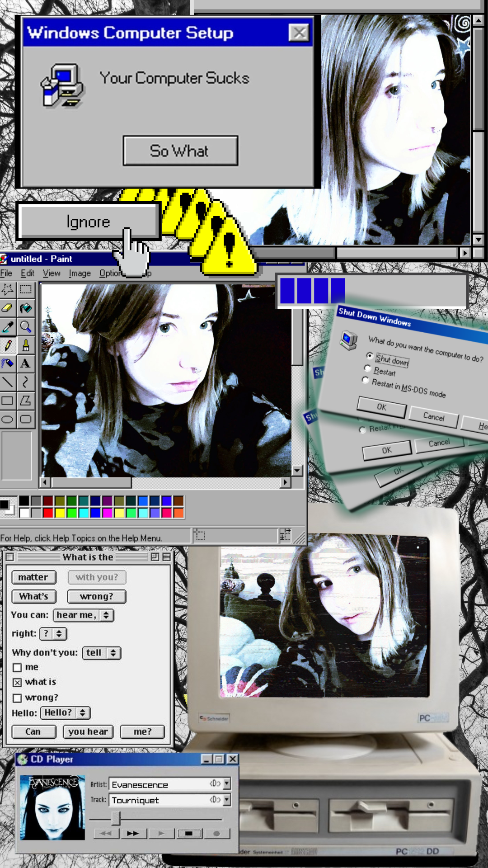
Task: Move the CD Player position slider handle
Action: click(x=116, y=817)
